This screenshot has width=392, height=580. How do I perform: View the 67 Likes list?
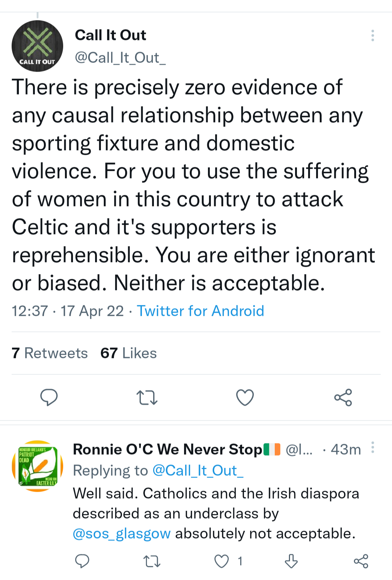click(128, 353)
